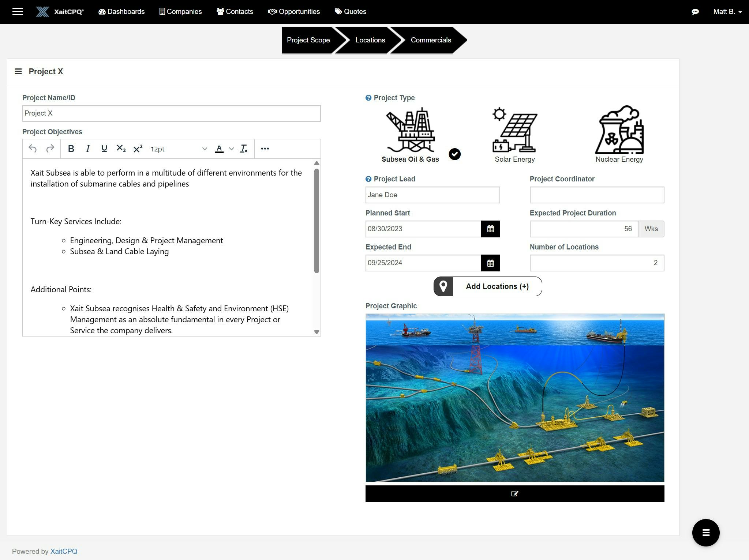Select the Solar Energy project type
This screenshot has width=749, height=560.
(514, 132)
